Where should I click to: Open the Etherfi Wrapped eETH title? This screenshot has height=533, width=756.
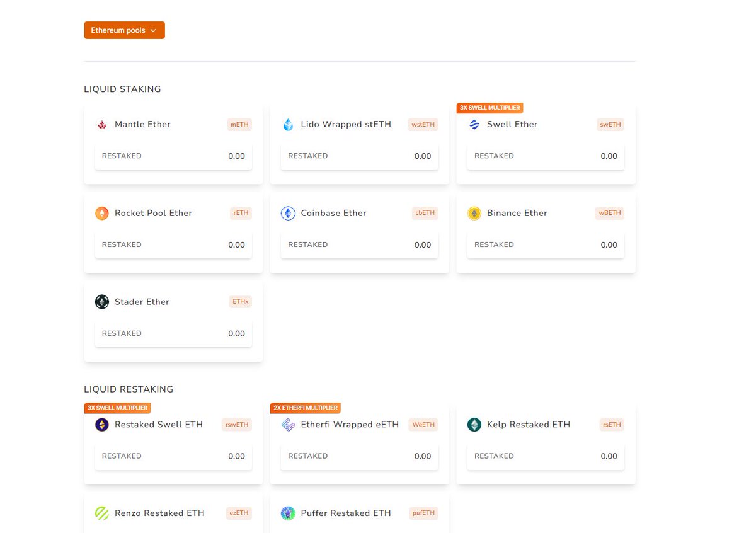350,425
